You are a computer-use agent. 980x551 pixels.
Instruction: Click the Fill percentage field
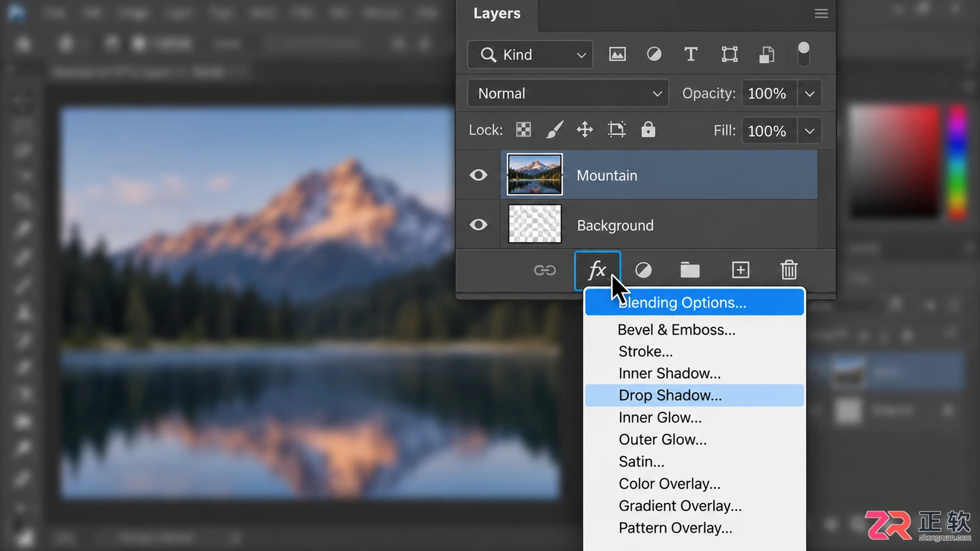pyautogui.click(x=768, y=131)
